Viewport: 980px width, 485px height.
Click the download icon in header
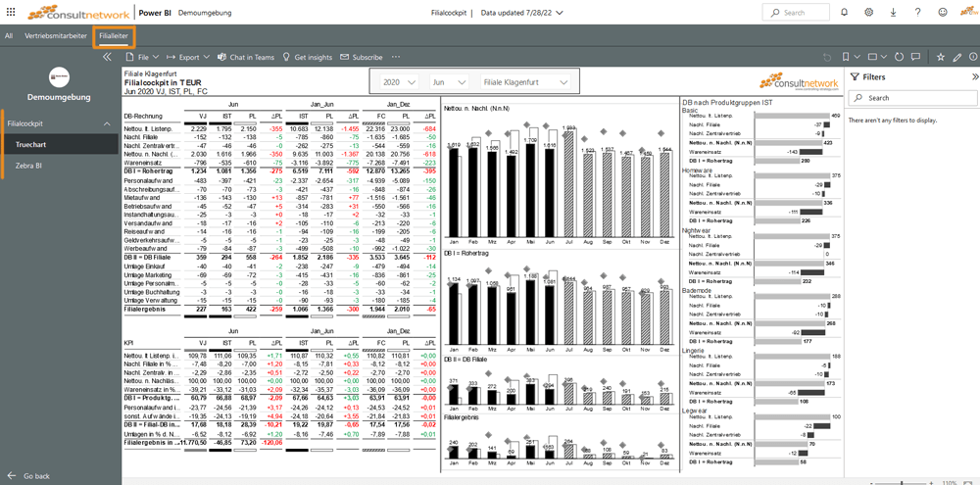(892, 13)
